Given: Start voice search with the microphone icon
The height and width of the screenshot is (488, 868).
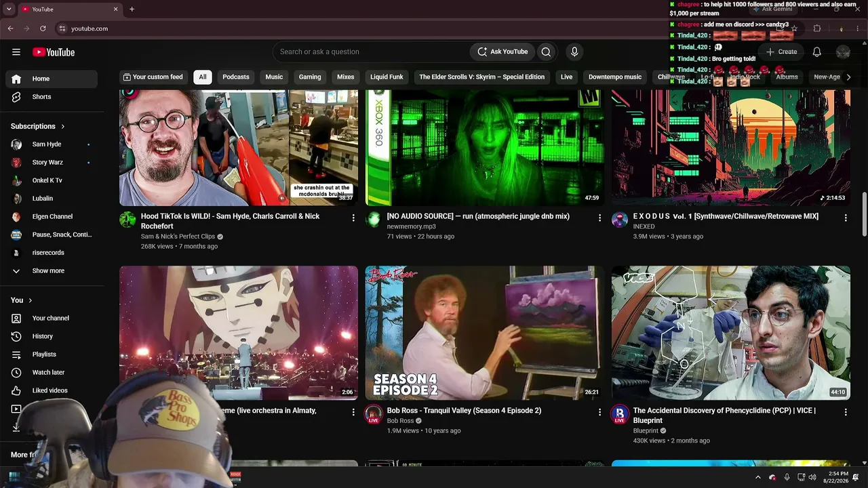Looking at the screenshot, I should pyautogui.click(x=574, y=52).
